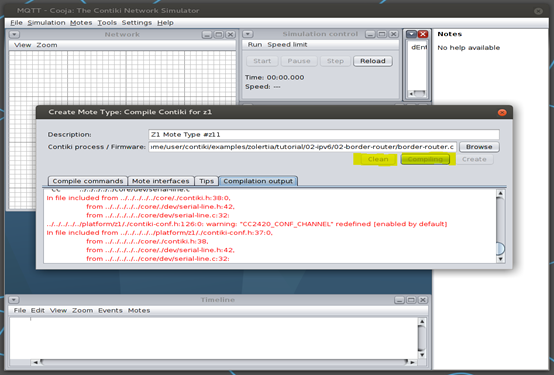This screenshot has width=554, height=375.
Task: Maximize the Simulation control panel
Action: pyautogui.click(x=382, y=34)
